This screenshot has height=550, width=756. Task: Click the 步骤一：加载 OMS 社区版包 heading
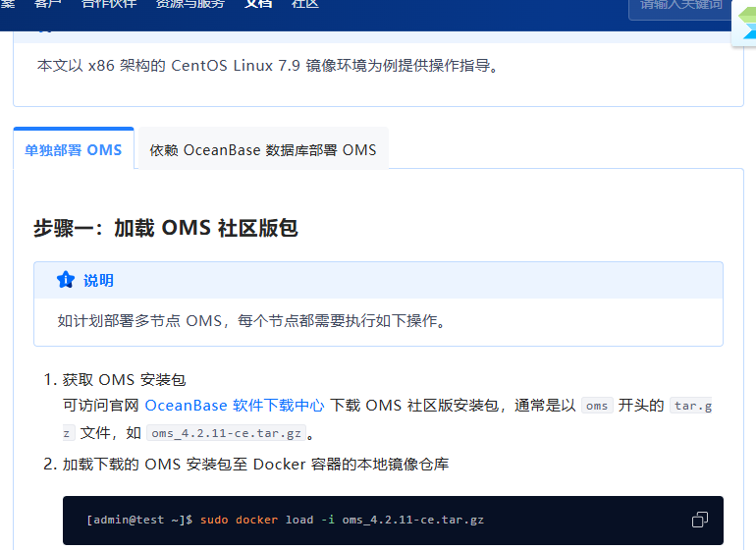point(165,228)
